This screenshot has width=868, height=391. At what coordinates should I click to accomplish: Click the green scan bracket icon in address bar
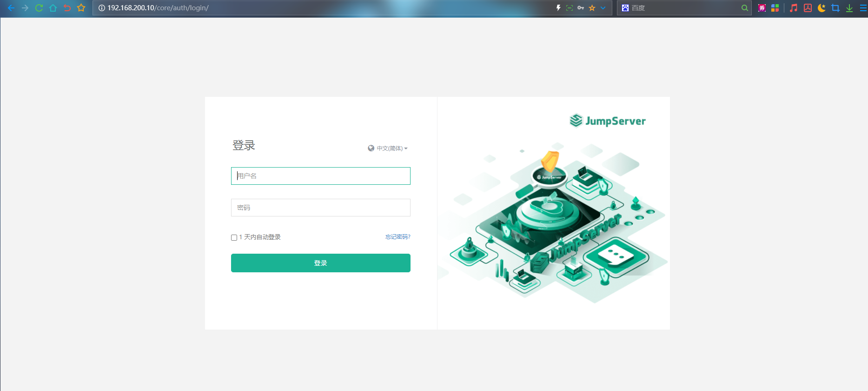pos(570,8)
